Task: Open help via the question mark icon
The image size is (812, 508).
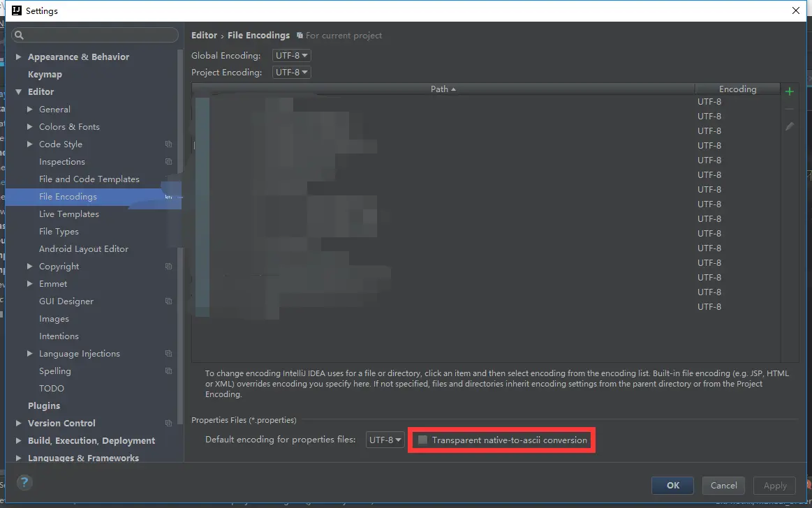Action: tap(24, 482)
